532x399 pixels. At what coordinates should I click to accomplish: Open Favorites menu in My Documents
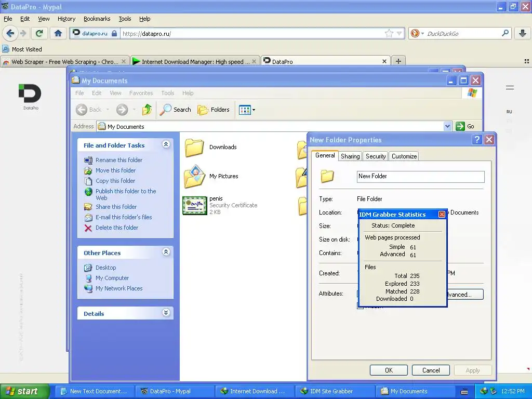coord(141,93)
